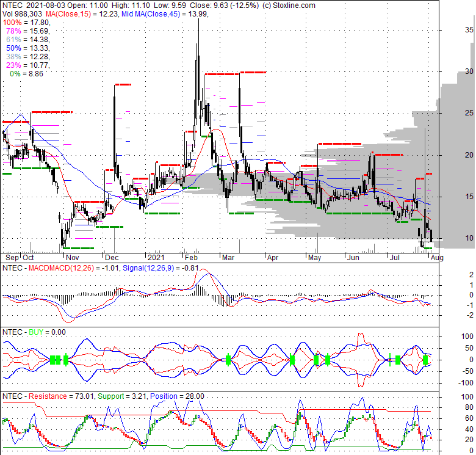Click the red resistance line at 30 in March
Image resolution: width=476 pixels, height=455 pixels.
(x=253, y=72)
